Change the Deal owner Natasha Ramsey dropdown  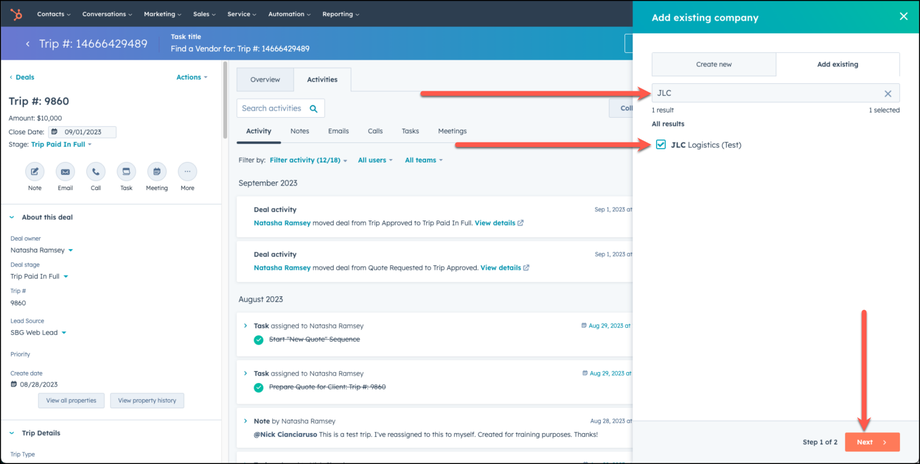click(x=42, y=250)
